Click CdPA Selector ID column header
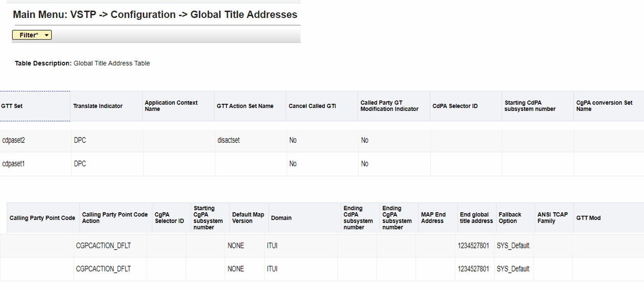This screenshot has width=644, height=290. click(466, 106)
